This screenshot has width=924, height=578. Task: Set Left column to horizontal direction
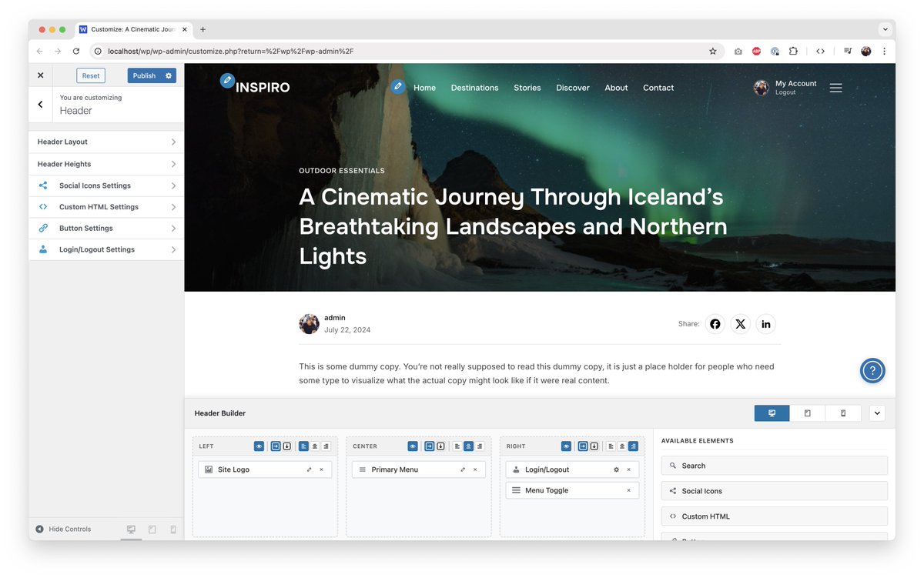click(x=276, y=446)
